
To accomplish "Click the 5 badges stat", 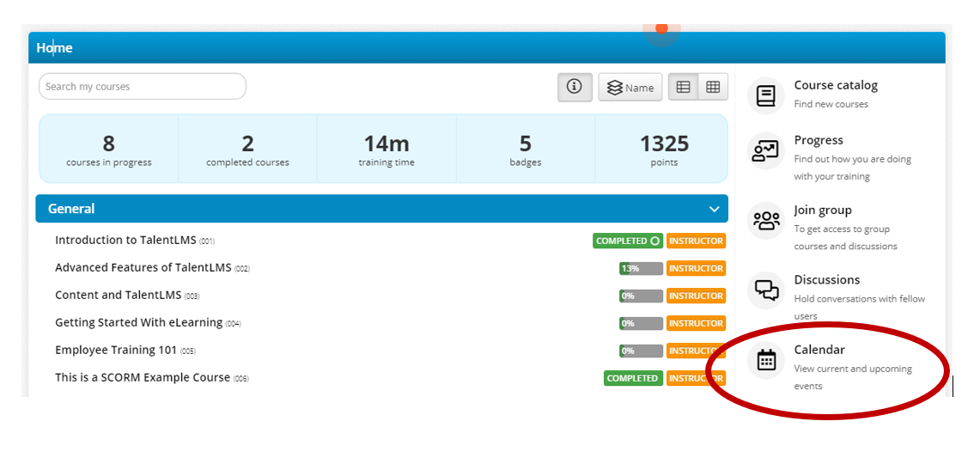I will pyautogui.click(x=525, y=149).
